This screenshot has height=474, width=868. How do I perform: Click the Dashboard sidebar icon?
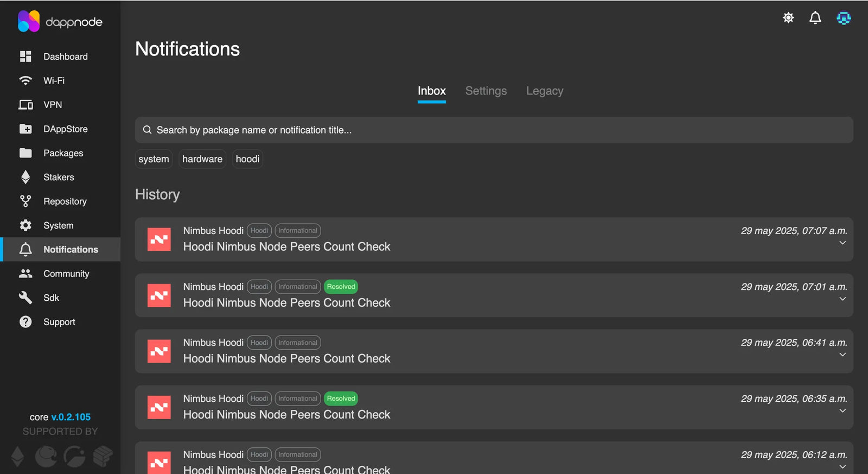pos(25,56)
